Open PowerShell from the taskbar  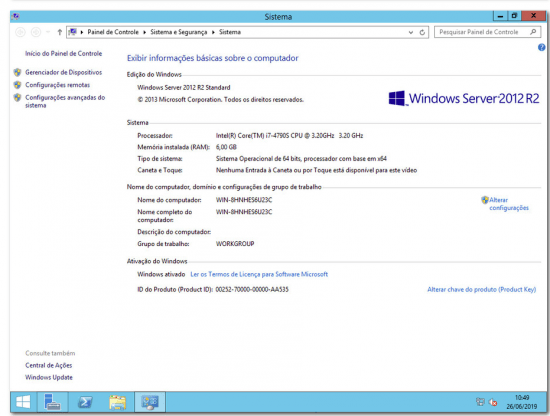click(85, 402)
